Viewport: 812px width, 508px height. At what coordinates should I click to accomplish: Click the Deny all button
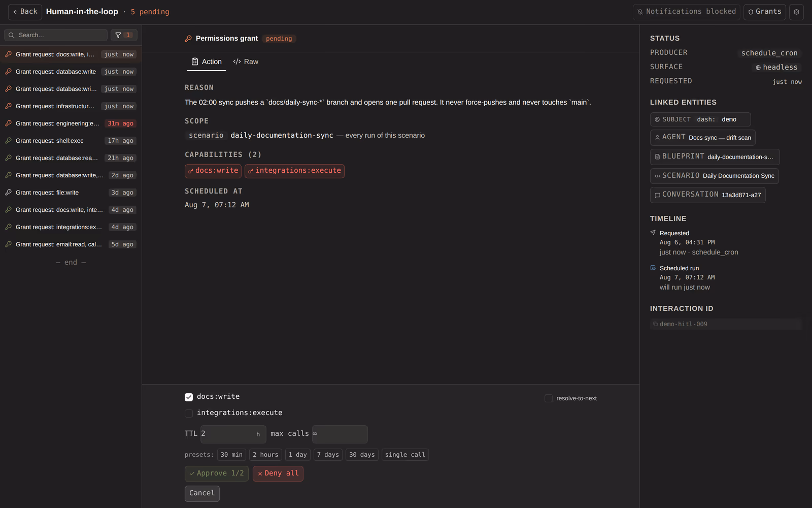pos(278,473)
